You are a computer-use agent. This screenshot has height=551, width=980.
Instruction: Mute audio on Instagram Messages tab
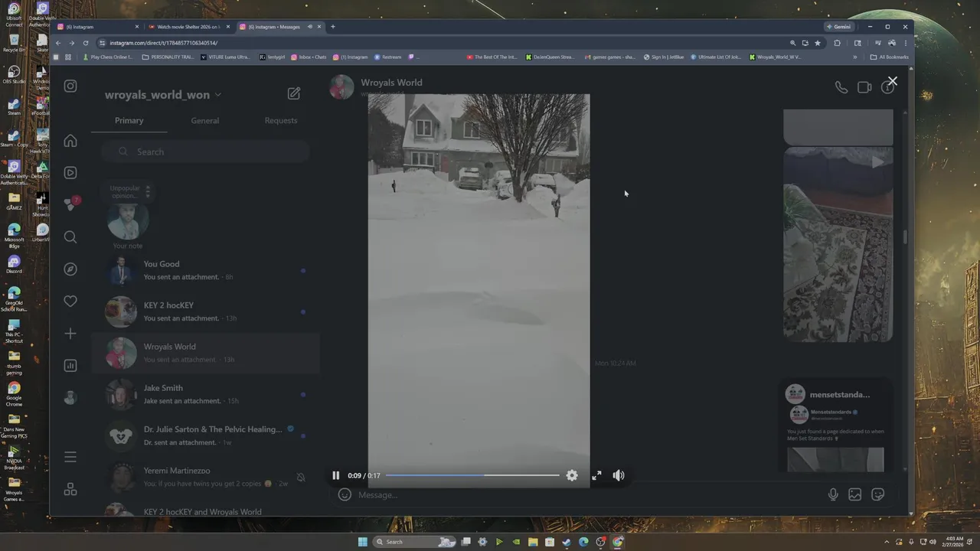click(x=310, y=27)
